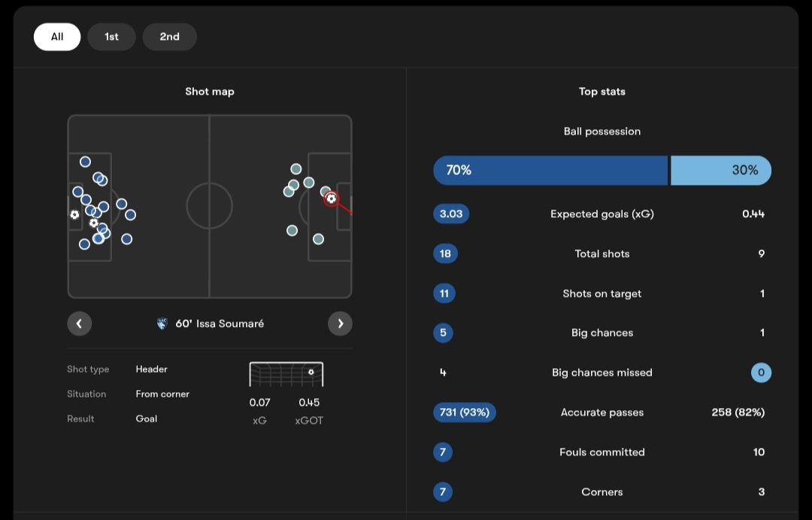The image size is (812, 520).
Task: Click the second goal ball icon in left box
Action: click(x=94, y=223)
